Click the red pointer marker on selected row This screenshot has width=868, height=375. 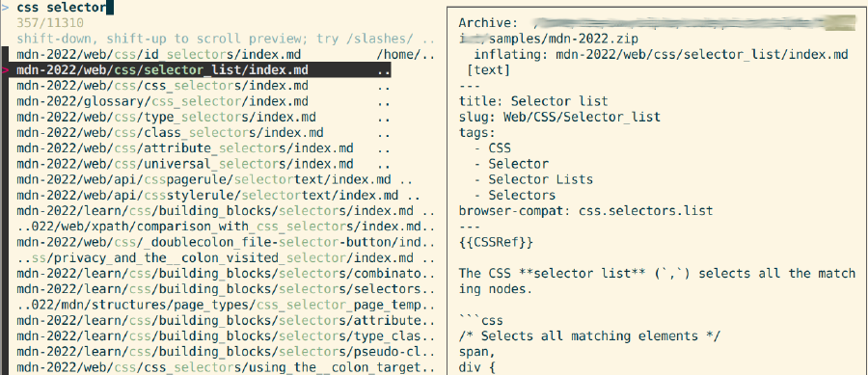6,70
